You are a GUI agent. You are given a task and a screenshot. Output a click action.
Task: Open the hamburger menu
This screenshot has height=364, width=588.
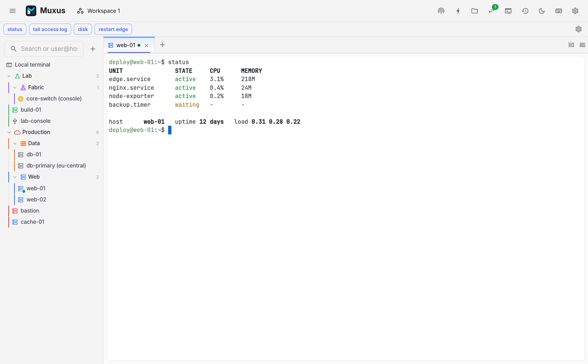coord(13,11)
